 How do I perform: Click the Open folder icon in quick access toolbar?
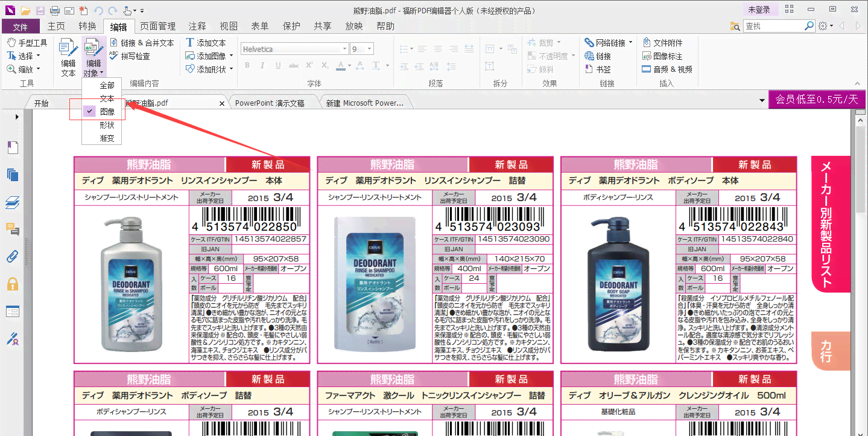click(x=25, y=10)
